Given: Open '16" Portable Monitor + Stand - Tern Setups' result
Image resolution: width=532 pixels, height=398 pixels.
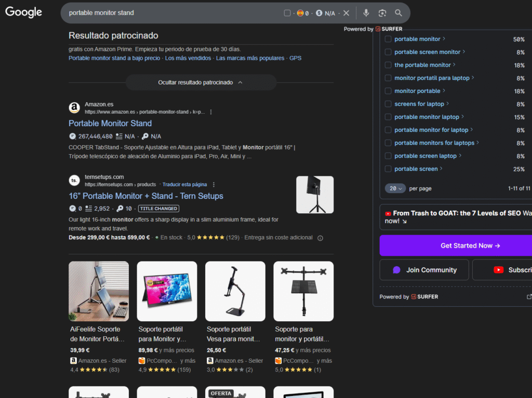Looking at the screenshot, I should click(146, 196).
